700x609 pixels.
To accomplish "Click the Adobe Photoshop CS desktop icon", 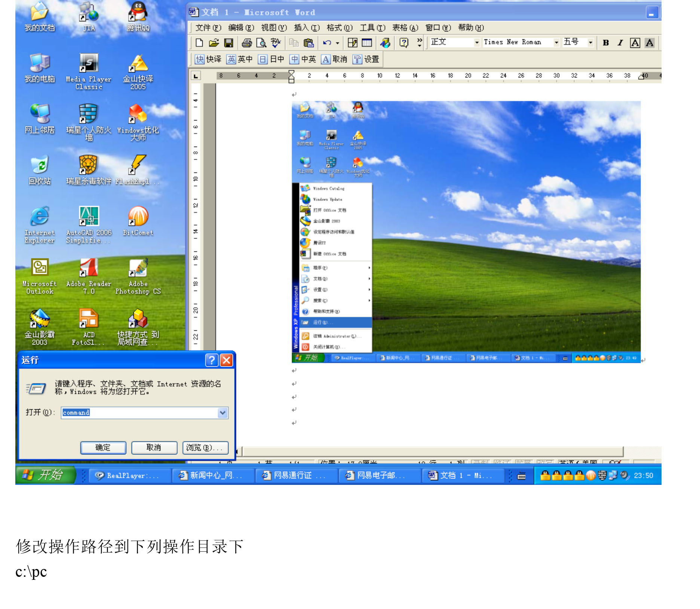I will pos(138,276).
